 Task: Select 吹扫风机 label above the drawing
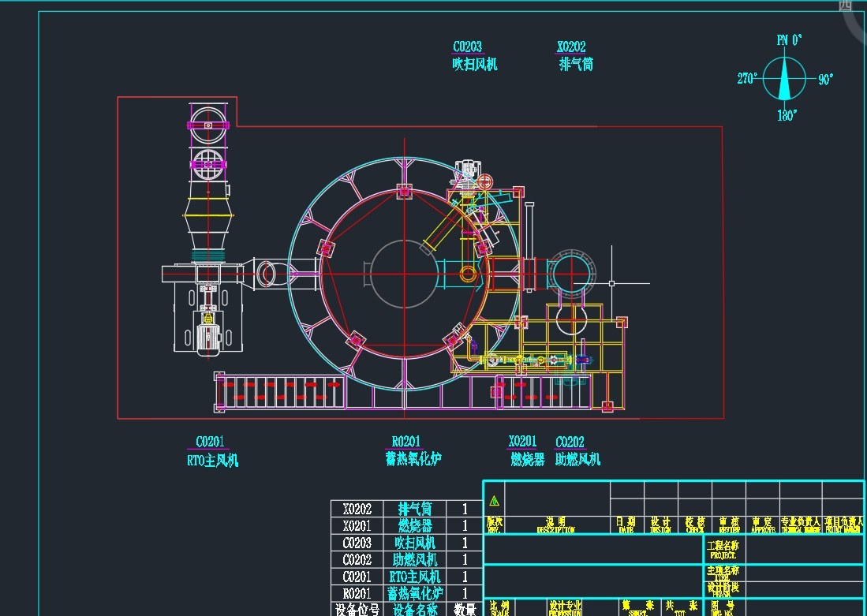(475, 64)
